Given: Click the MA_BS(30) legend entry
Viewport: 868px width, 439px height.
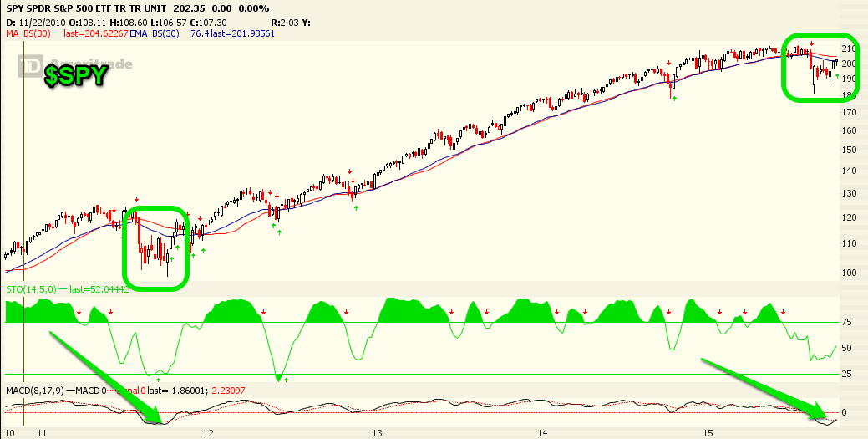Looking at the screenshot, I should [67, 33].
